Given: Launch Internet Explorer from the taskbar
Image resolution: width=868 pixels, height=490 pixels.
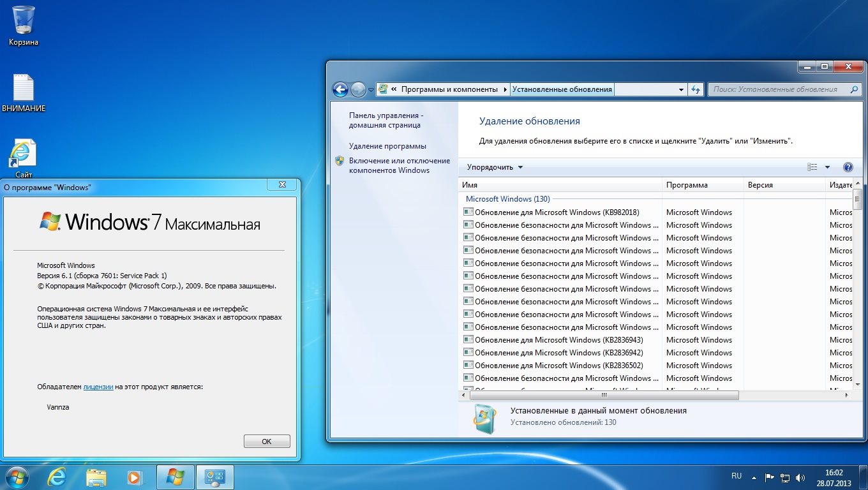Looking at the screenshot, I should (57, 477).
